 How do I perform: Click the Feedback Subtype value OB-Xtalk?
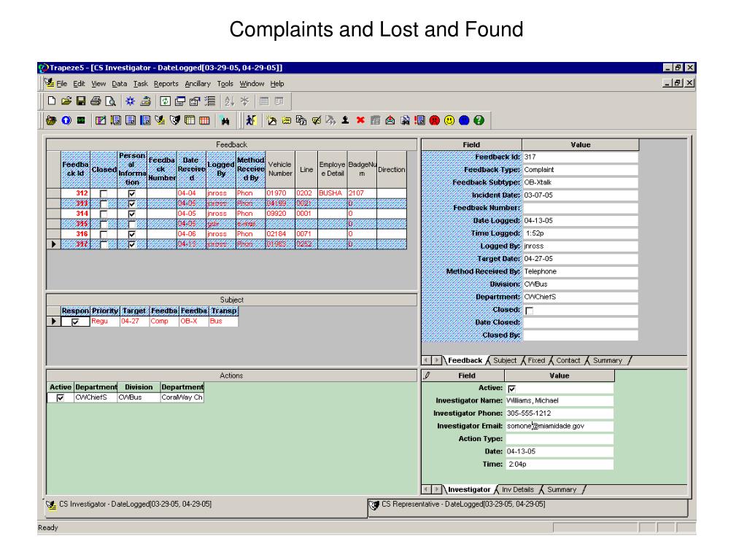click(x=580, y=182)
